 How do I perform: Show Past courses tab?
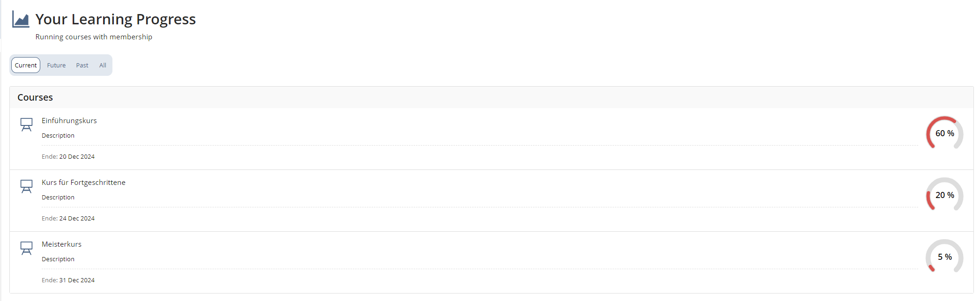82,65
